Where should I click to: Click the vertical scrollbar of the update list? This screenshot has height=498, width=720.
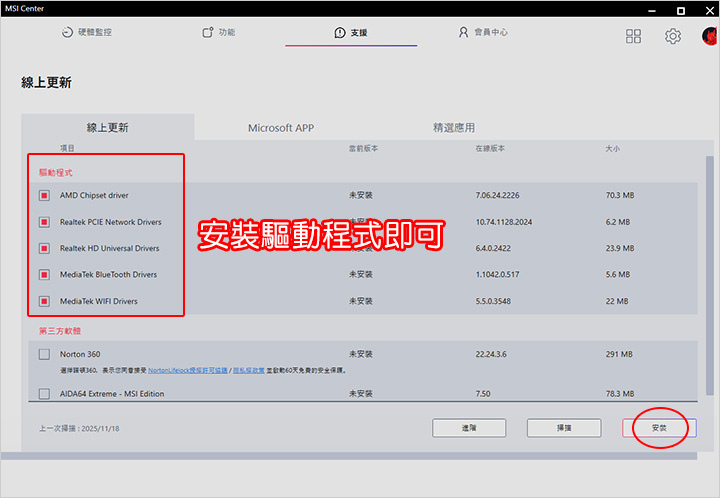tap(709, 275)
